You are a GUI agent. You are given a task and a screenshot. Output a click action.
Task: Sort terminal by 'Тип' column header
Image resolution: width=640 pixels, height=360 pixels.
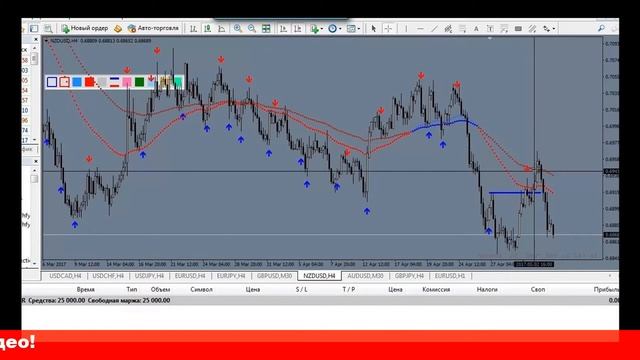pyautogui.click(x=132, y=289)
